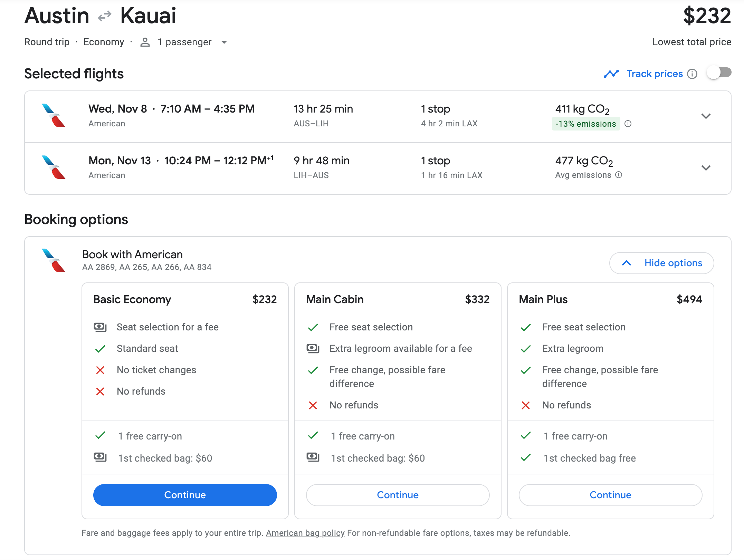Click the Avg emissions info icon
The height and width of the screenshot is (560, 744).
[x=619, y=175]
